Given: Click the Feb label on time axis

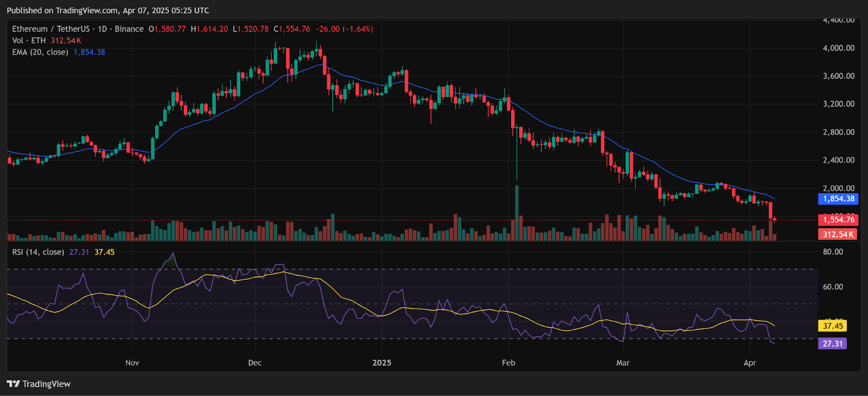Looking at the screenshot, I should pos(508,363).
